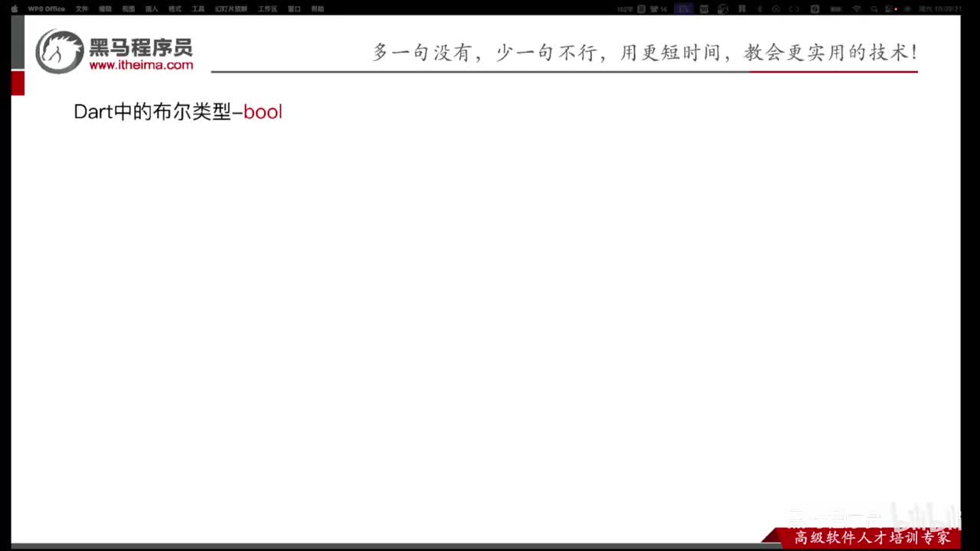
Task: Click the www.itheima.com URL text
Action: [141, 66]
